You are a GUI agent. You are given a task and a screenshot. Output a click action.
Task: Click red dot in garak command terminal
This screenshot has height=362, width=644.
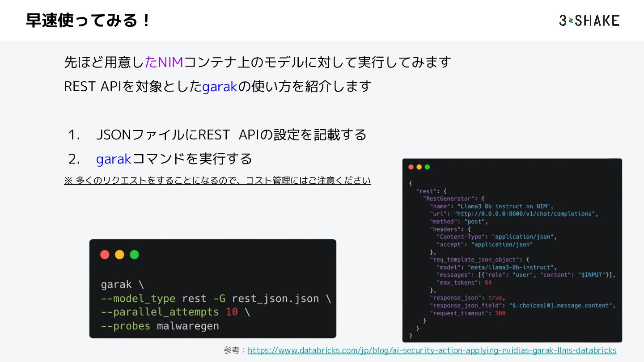(x=105, y=255)
